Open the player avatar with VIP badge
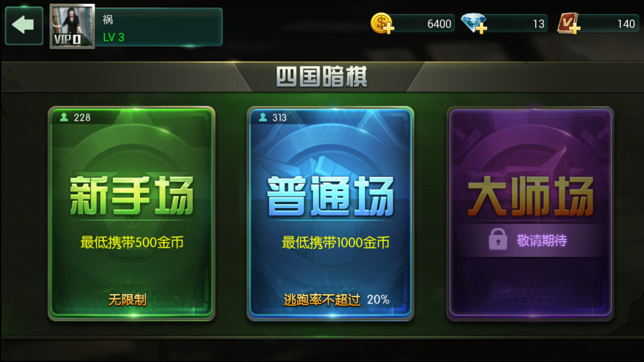This screenshot has width=644, height=362. tap(72, 26)
